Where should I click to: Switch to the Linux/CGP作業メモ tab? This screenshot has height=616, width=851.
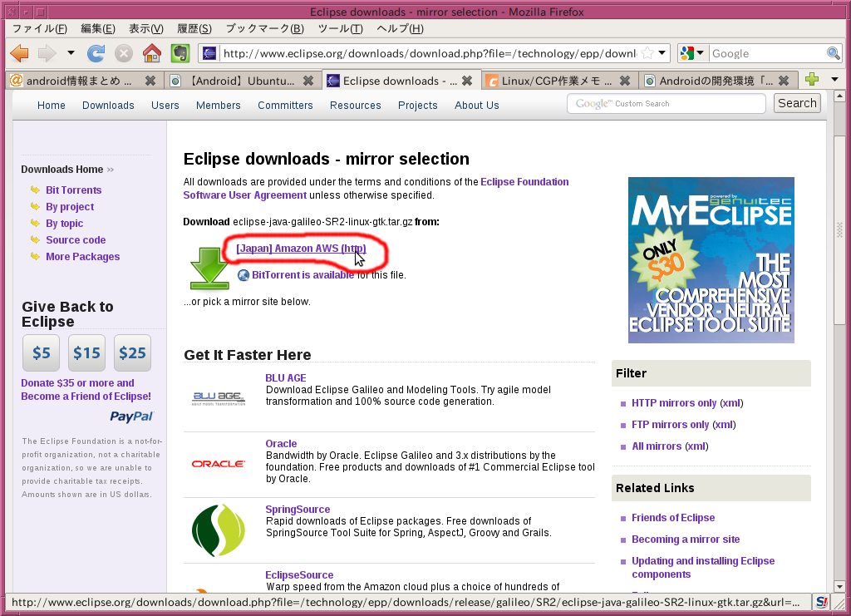tap(556, 81)
